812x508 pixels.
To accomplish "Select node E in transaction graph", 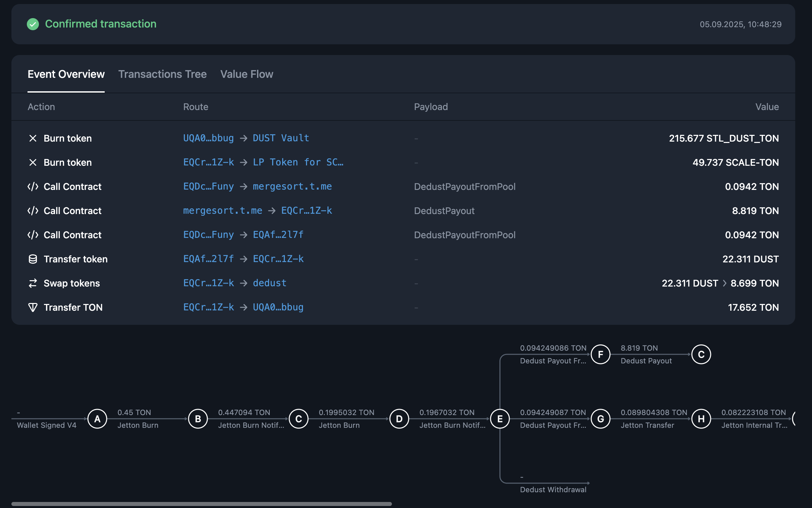I will coord(500,419).
